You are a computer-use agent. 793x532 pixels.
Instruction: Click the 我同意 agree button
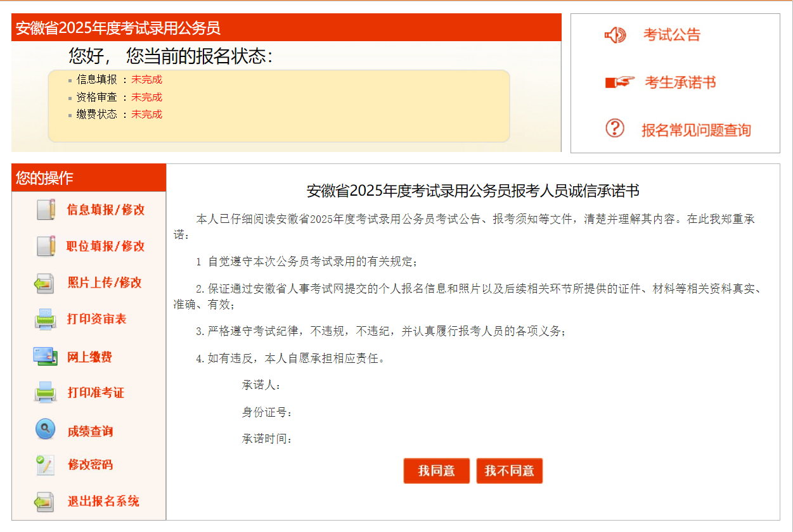[x=437, y=471]
